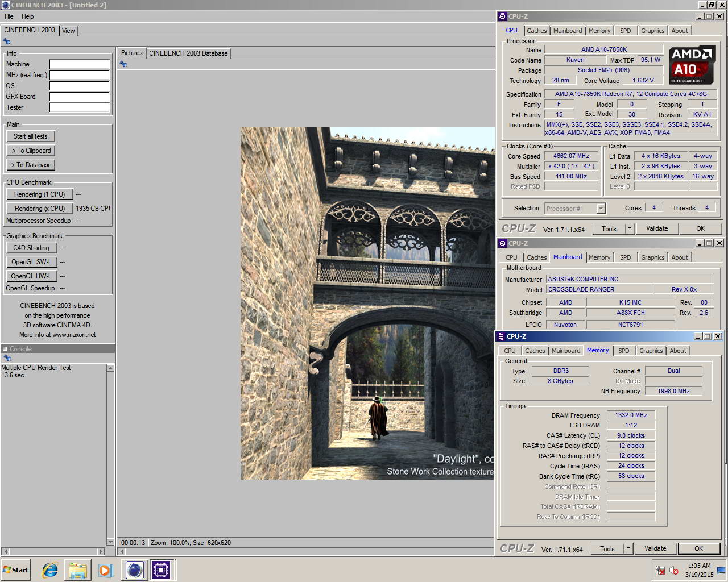This screenshot has height=582, width=728.
Task: Run the C4D Shading test
Action: point(31,248)
